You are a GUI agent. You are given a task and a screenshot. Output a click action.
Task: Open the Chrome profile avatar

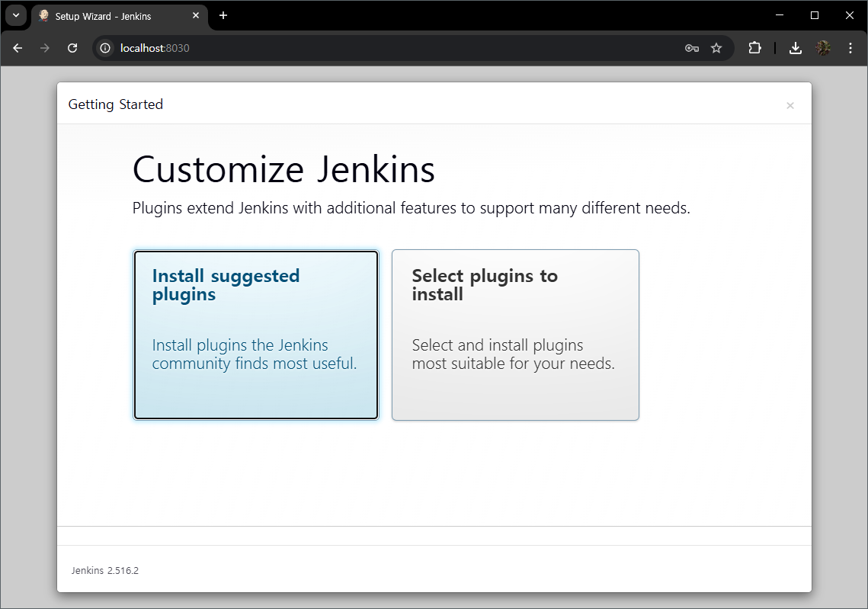coord(823,48)
